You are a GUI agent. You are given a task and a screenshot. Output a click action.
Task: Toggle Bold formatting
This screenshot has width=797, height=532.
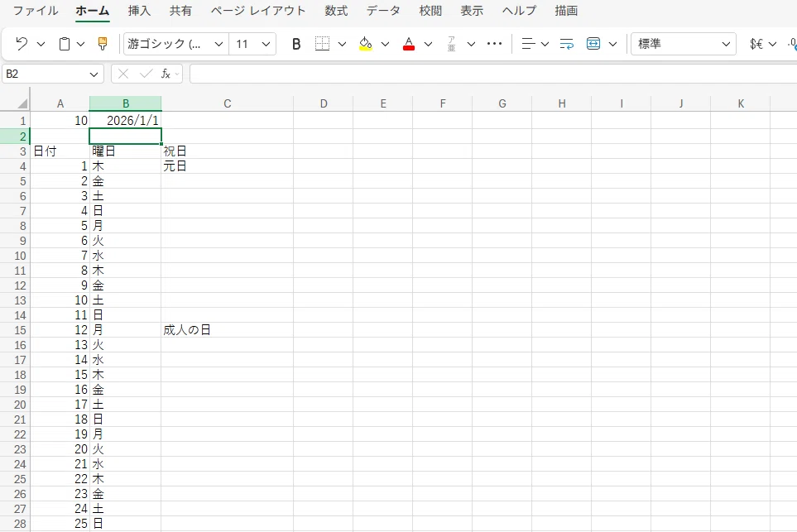[296, 44]
